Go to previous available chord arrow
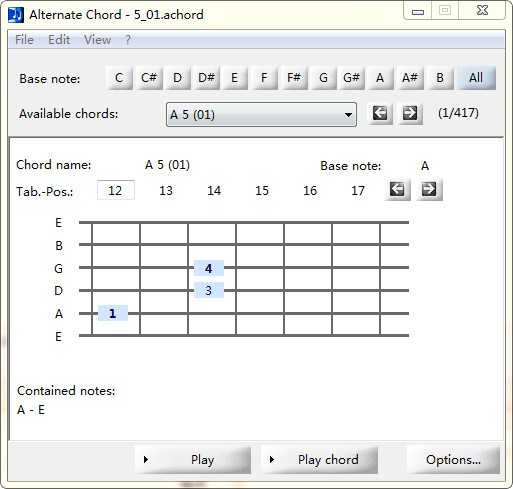This screenshot has height=489, width=513. [x=380, y=114]
